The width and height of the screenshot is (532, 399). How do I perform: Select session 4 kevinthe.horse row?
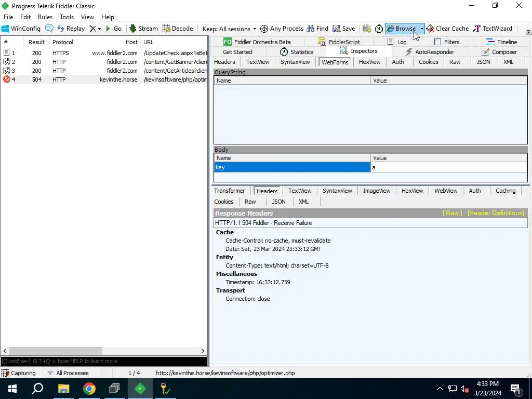(104, 79)
